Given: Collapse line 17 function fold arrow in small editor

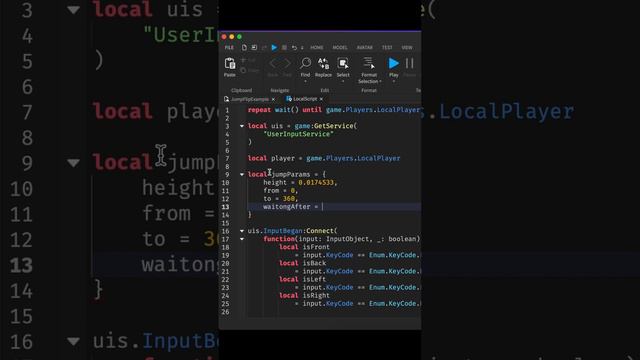Looking at the screenshot, I should click(242, 239).
